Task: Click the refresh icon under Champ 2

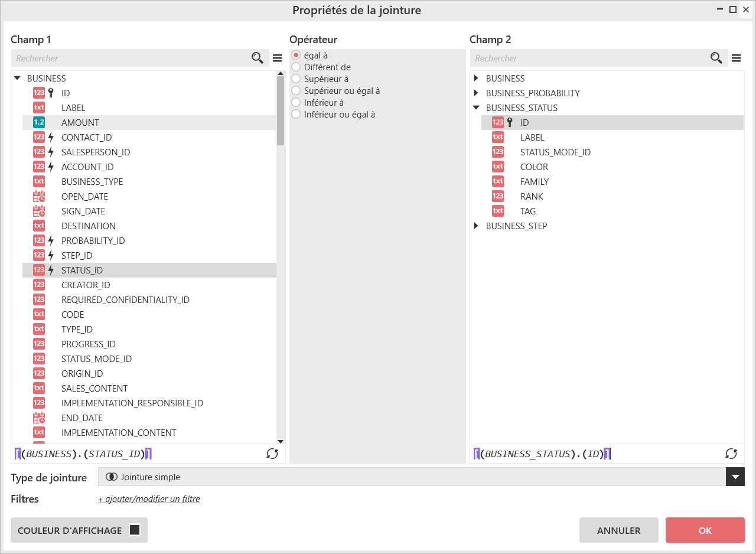Action: click(x=731, y=454)
